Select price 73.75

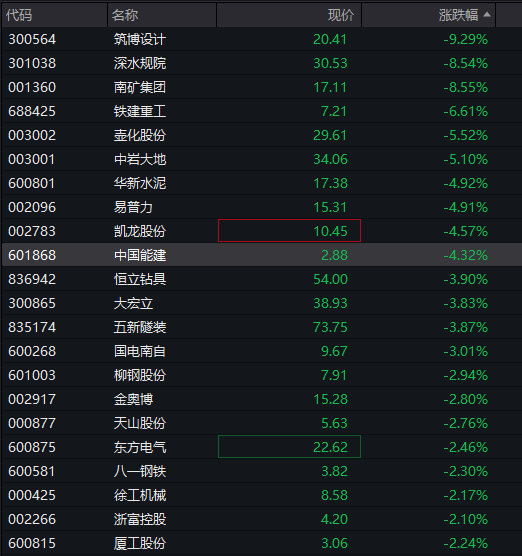(x=330, y=327)
